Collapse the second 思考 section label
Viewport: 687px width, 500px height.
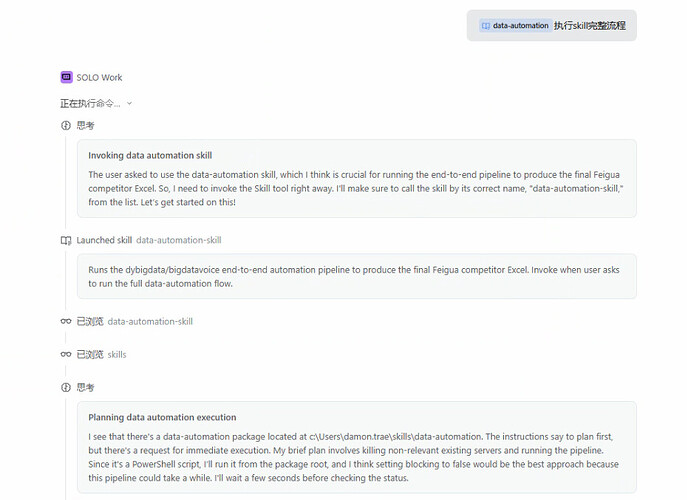[85, 387]
